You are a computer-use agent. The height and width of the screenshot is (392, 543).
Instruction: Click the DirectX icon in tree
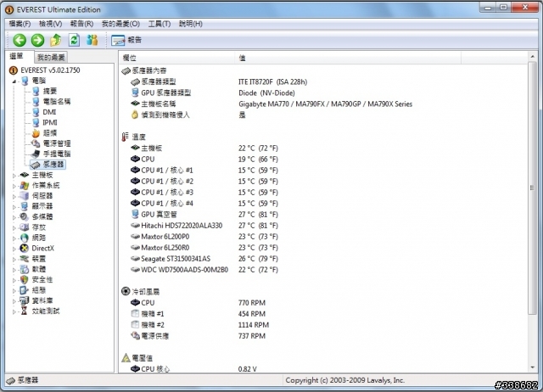click(x=24, y=248)
